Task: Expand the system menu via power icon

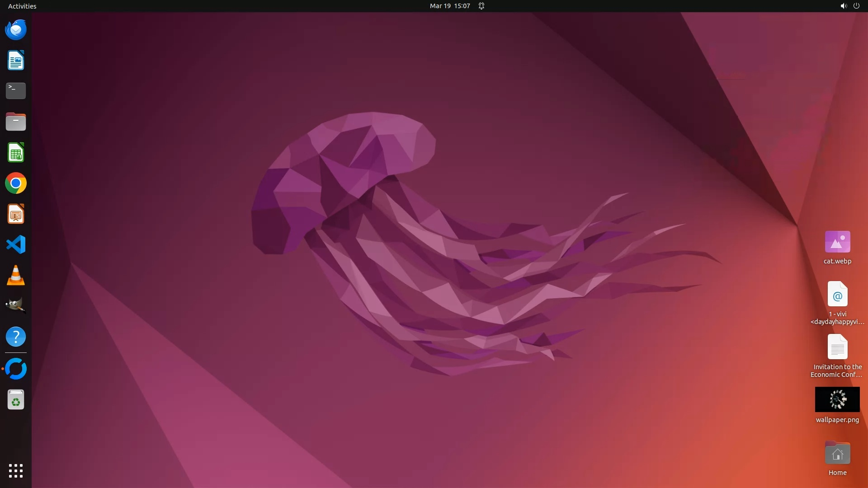Action: 856,6
